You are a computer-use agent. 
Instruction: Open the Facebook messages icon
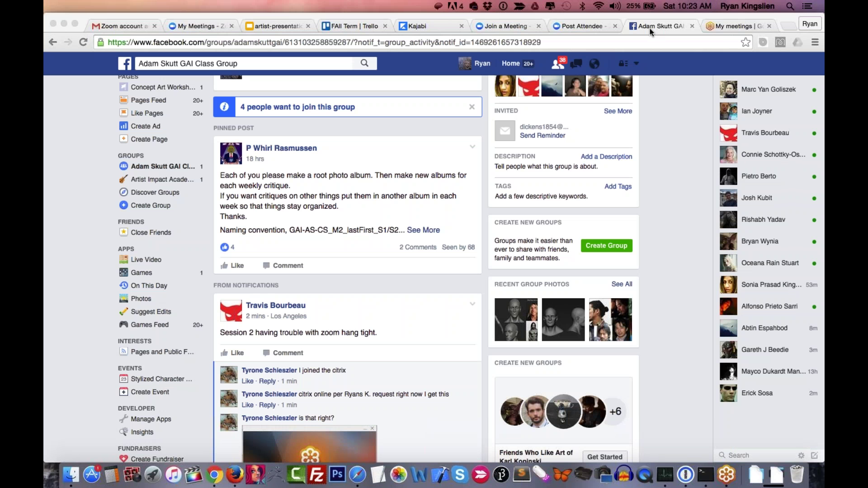(x=576, y=64)
